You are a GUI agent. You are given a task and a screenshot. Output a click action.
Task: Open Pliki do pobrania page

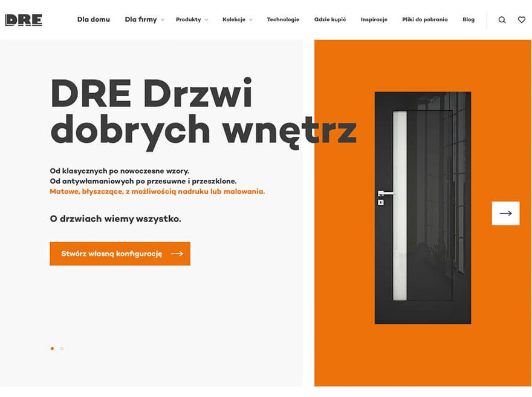(x=425, y=20)
